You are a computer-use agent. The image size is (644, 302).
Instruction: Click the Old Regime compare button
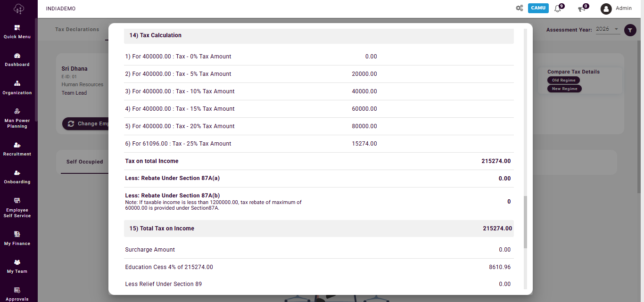click(563, 80)
